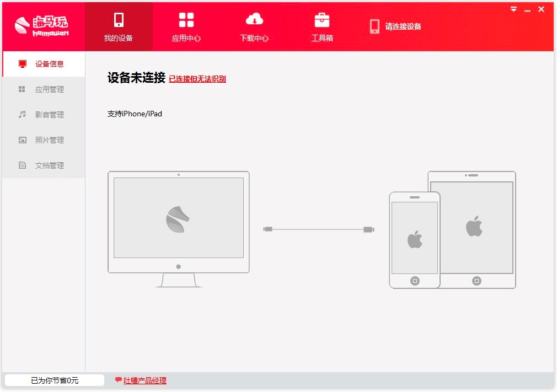The image size is (557, 392).
Task: Select 文档管理 in the sidebar
Action: pyautogui.click(x=44, y=165)
